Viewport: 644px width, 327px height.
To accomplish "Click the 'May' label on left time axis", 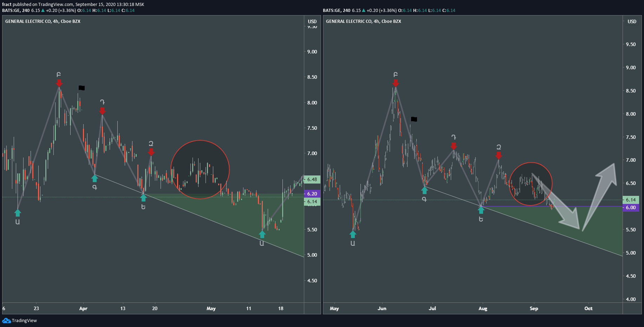I will click(211, 308).
